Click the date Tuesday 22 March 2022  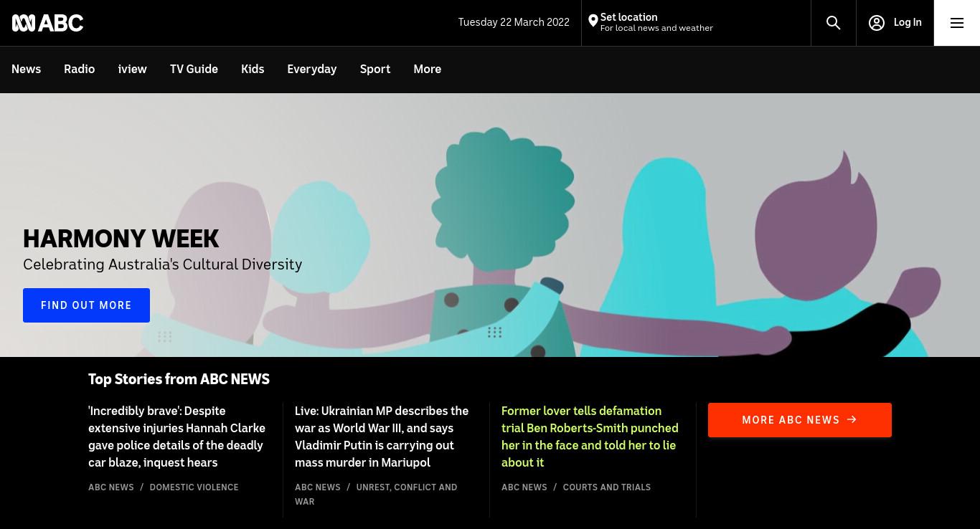point(514,22)
